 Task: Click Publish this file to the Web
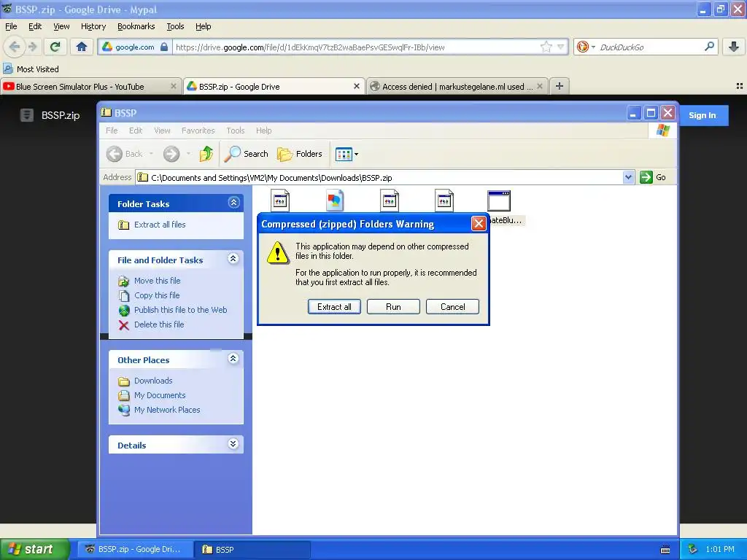pos(181,310)
